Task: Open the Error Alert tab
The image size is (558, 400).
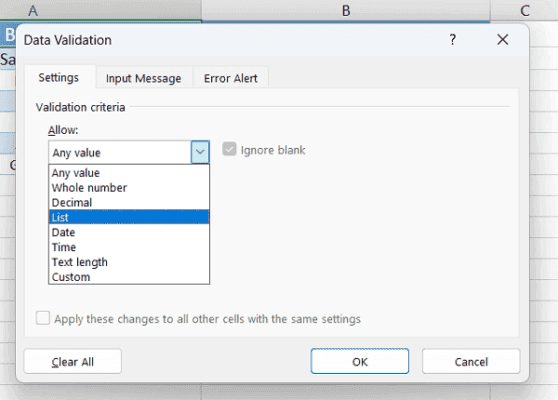Action: tap(231, 78)
